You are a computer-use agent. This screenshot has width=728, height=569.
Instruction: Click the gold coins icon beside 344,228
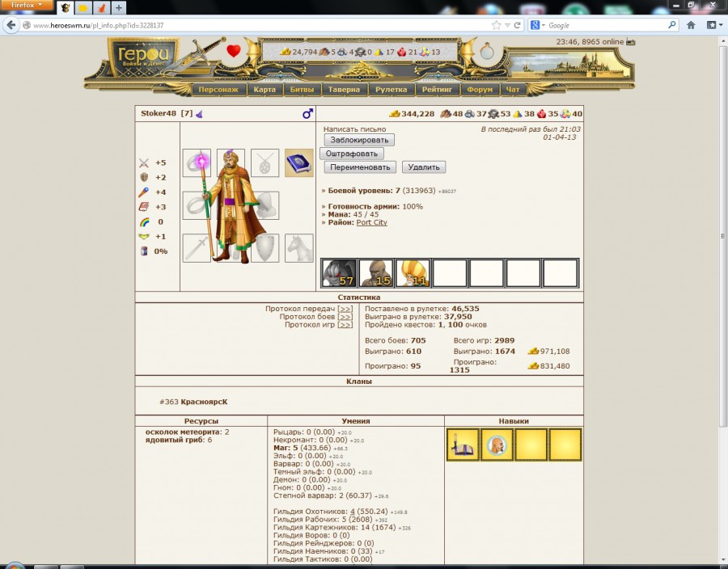394,114
